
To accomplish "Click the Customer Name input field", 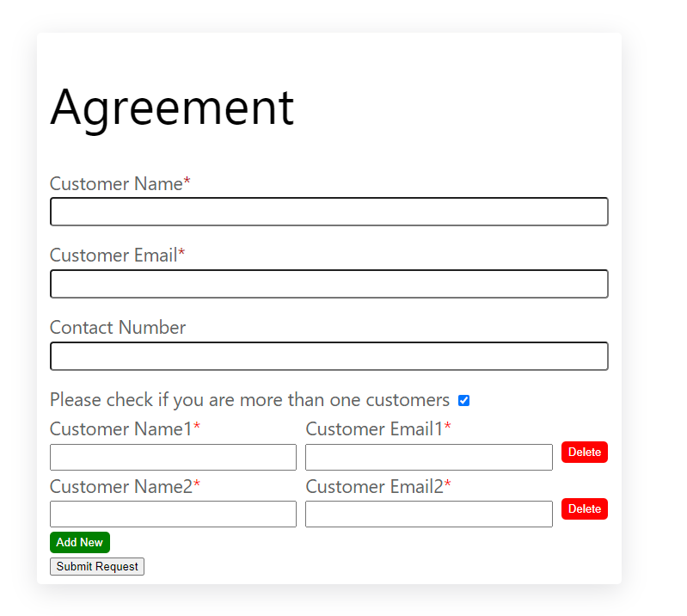I will click(x=328, y=212).
